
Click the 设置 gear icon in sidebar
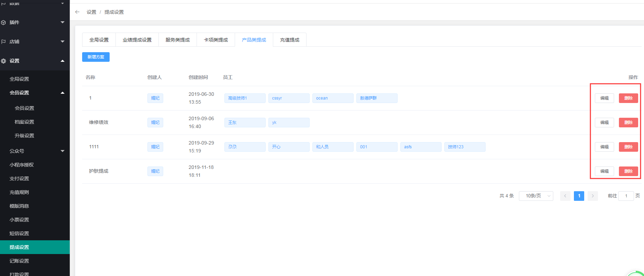point(3,61)
